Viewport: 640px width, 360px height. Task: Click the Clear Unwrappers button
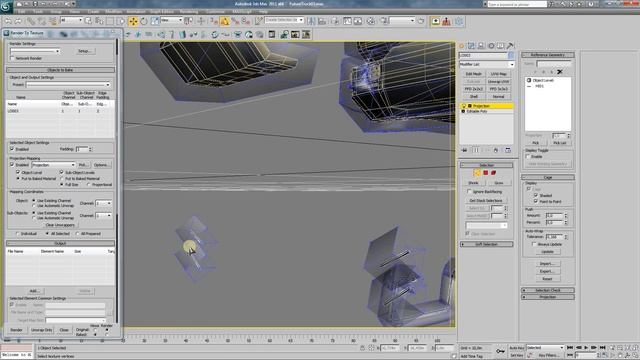point(60,225)
